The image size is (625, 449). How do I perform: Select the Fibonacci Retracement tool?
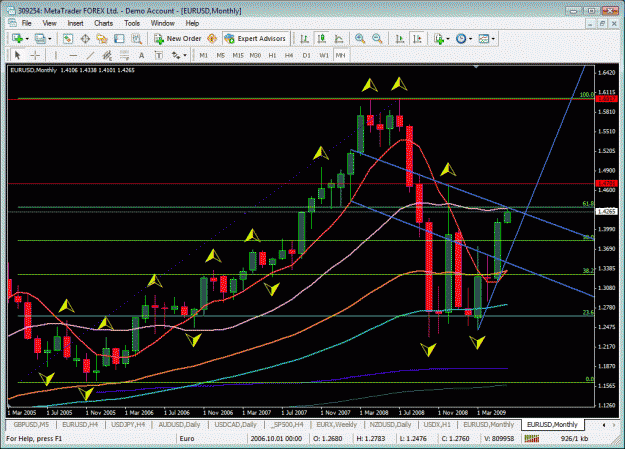coord(124,55)
